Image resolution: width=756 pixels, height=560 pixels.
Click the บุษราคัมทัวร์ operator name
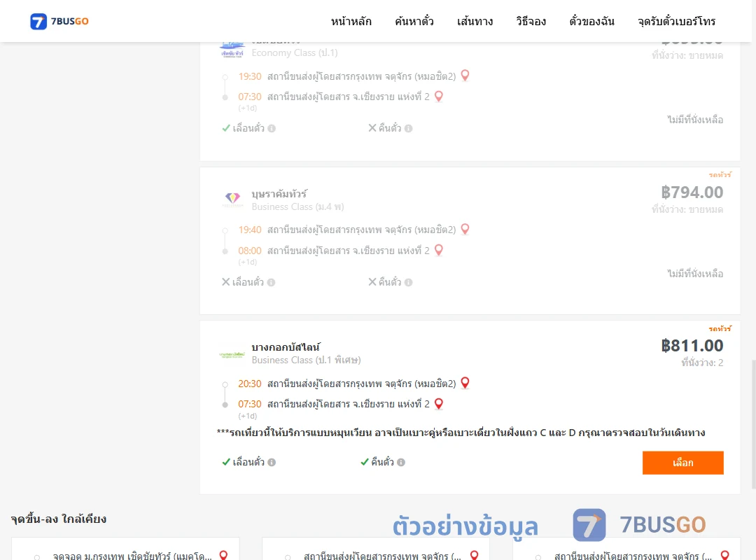pos(279,194)
